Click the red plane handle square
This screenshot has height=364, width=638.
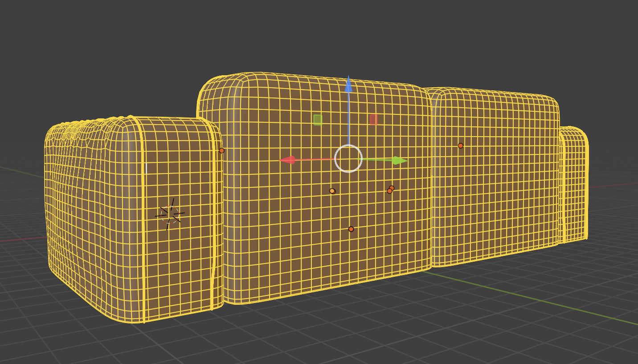pos(374,119)
